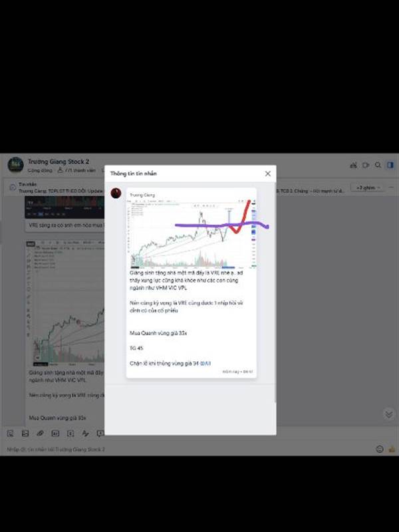Click the screenshot capture icon
The width and height of the screenshot is (399, 532).
(x=70, y=434)
